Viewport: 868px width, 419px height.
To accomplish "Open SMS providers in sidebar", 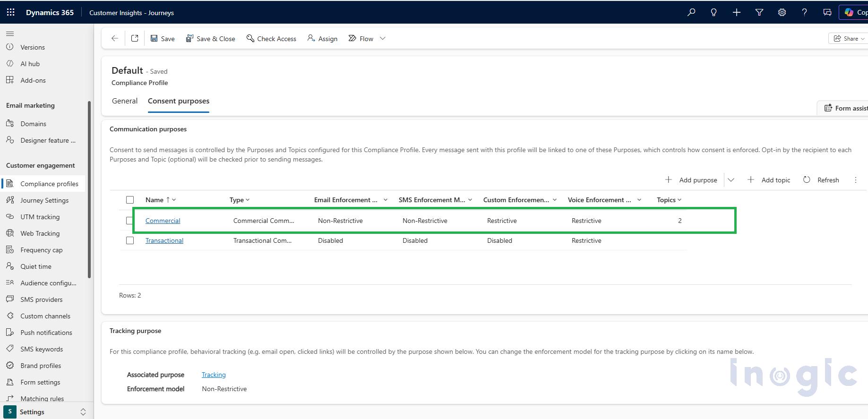I will coord(41,299).
